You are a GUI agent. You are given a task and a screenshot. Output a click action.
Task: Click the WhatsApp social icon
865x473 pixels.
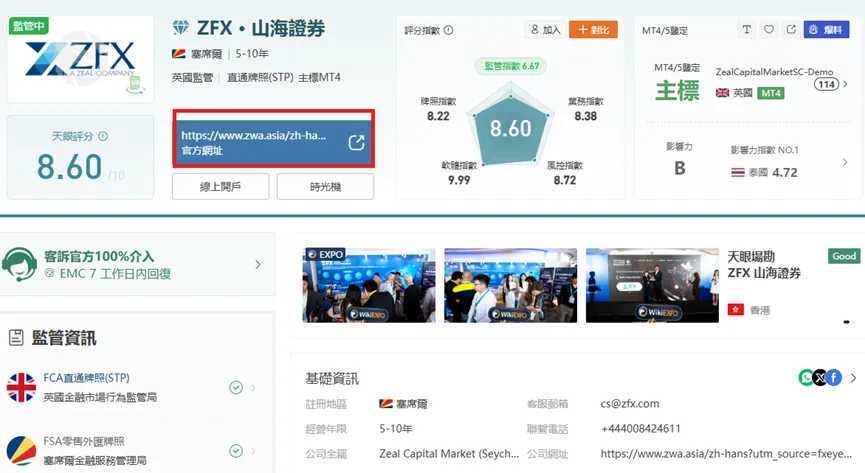806,378
